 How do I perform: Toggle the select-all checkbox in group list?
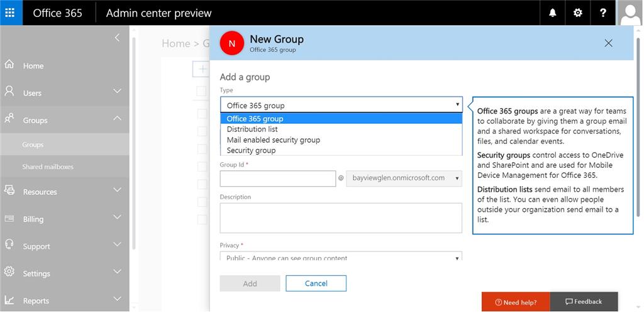(201, 91)
